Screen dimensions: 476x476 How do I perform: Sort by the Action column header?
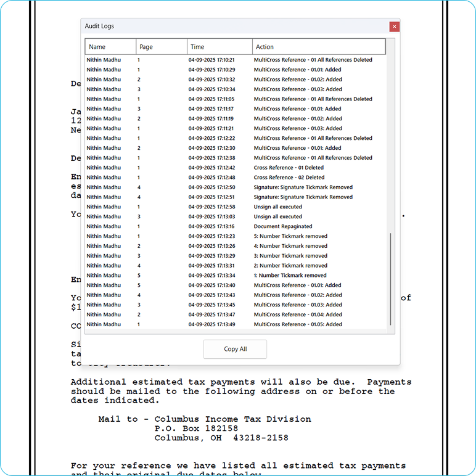(x=319, y=47)
